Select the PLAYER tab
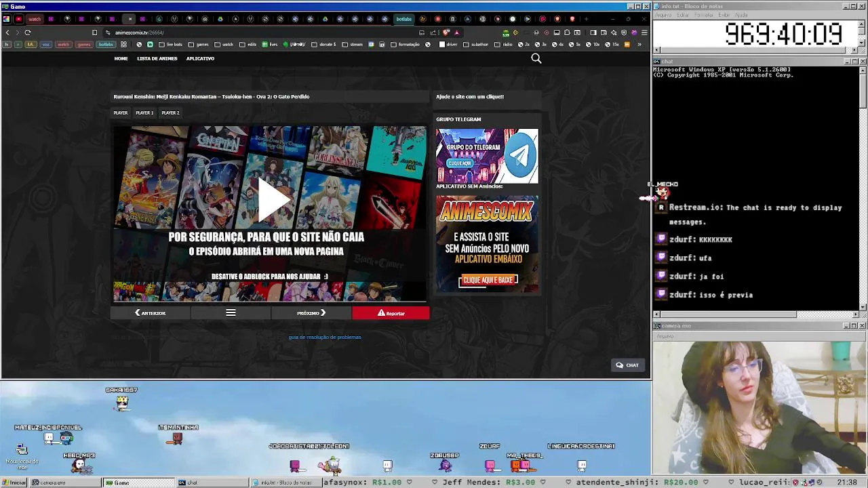The image size is (868, 488). 121,113
